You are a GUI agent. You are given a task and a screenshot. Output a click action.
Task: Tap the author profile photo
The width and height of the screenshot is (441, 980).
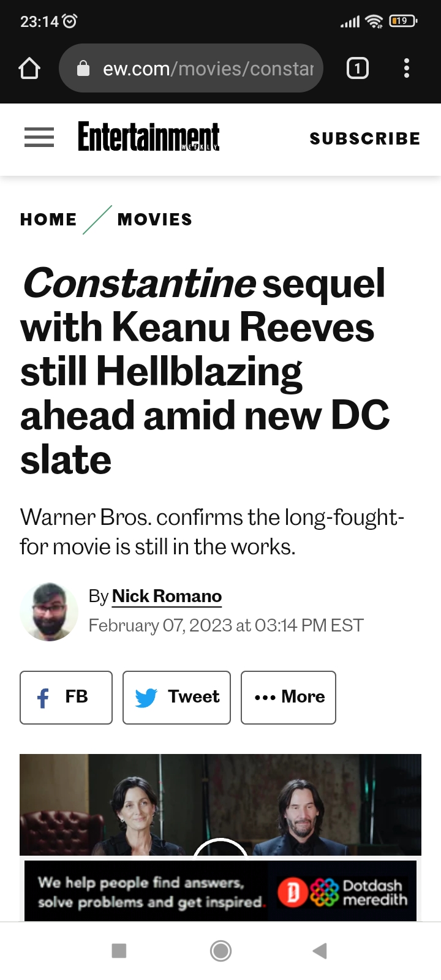click(x=49, y=612)
